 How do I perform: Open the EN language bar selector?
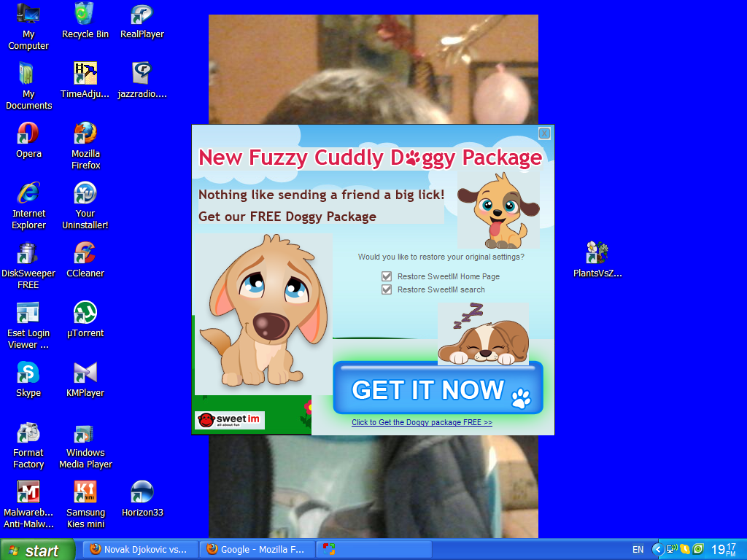638,549
